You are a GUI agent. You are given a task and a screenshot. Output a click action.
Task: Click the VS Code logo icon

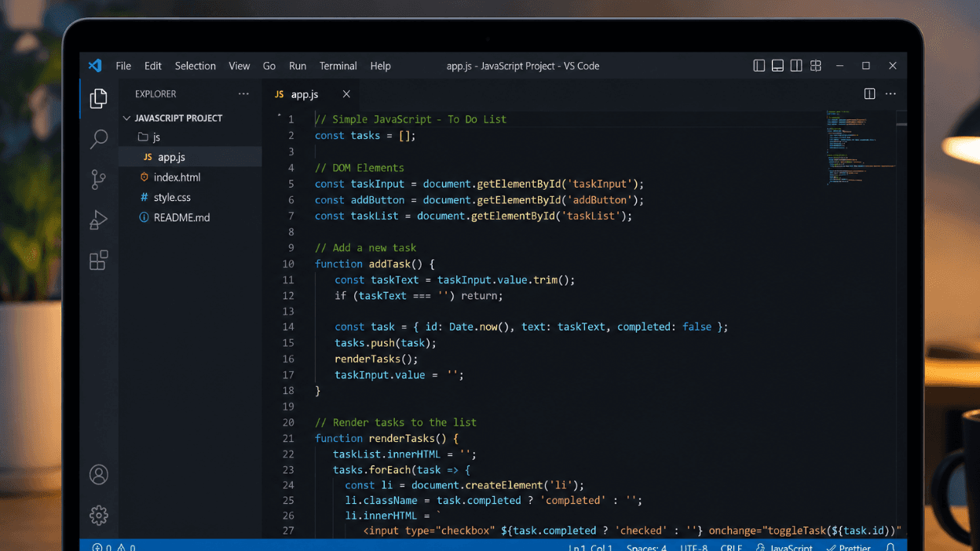[95, 66]
